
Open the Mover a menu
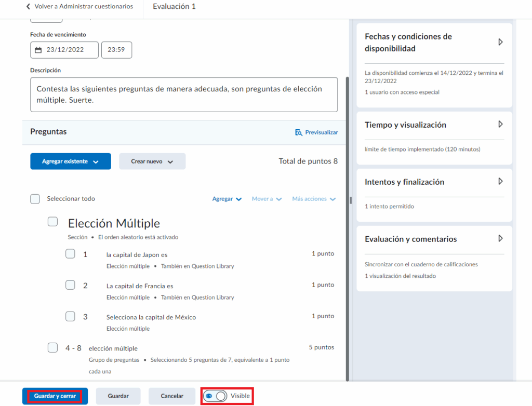tap(267, 199)
